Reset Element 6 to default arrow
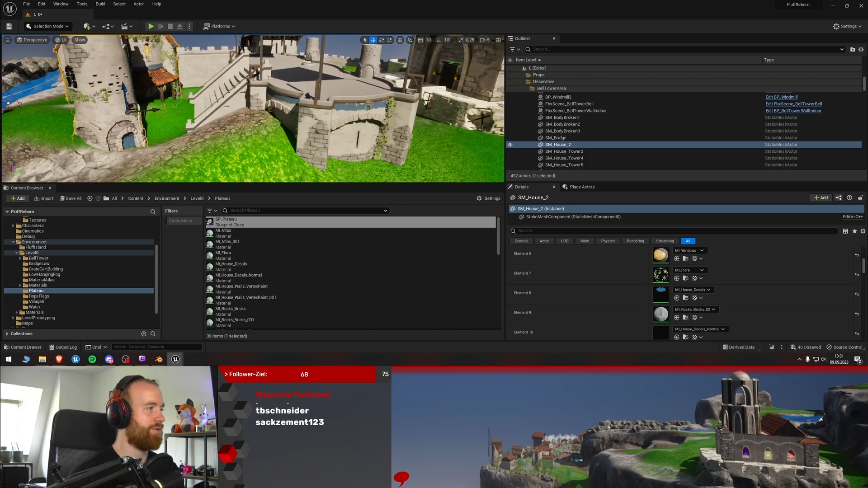This screenshot has width=868, height=488. coord(857,255)
